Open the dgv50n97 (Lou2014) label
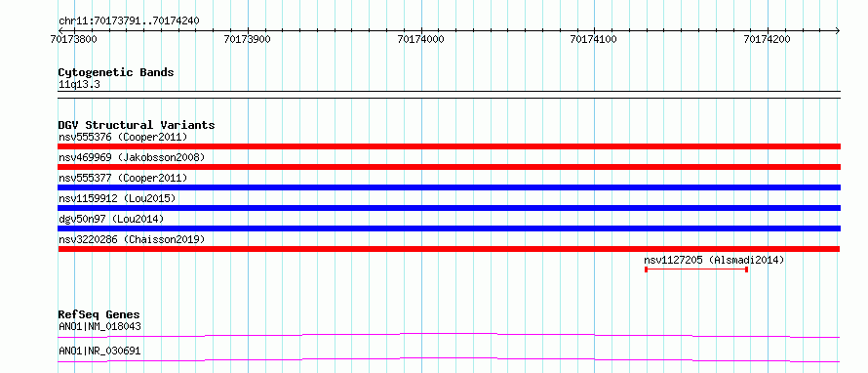Image resolution: width=868 pixels, height=373 pixels. 111,219
